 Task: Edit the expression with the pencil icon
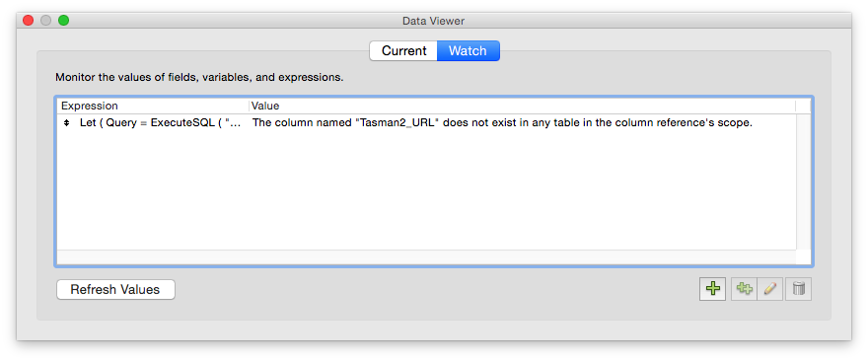(770, 289)
